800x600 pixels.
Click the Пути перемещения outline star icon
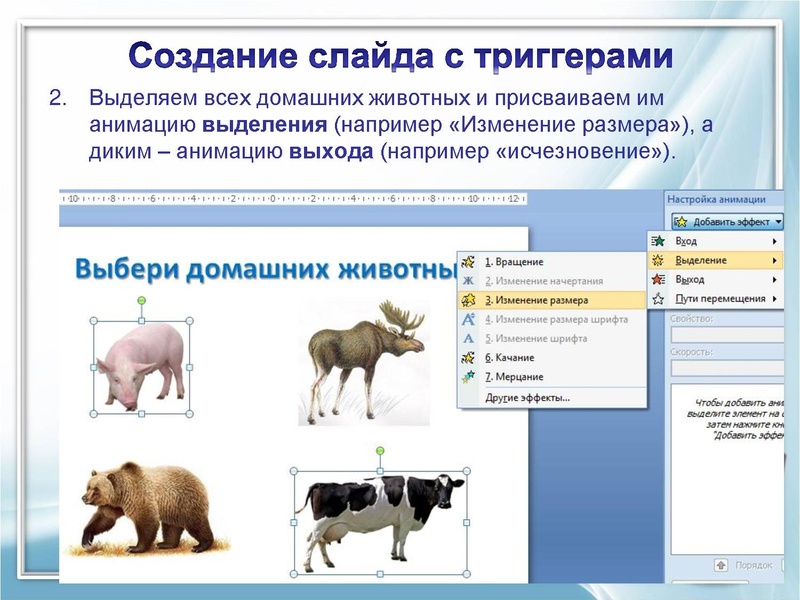point(657,298)
